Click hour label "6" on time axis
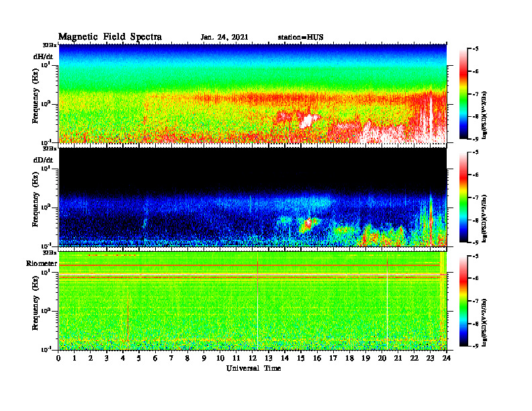 point(155,358)
